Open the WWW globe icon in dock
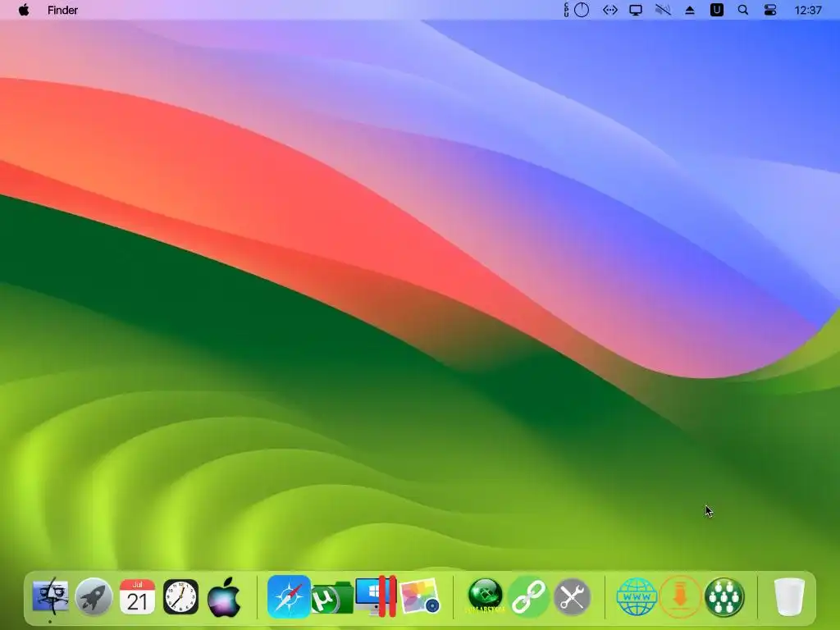The image size is (840, 630). point(637,596)
